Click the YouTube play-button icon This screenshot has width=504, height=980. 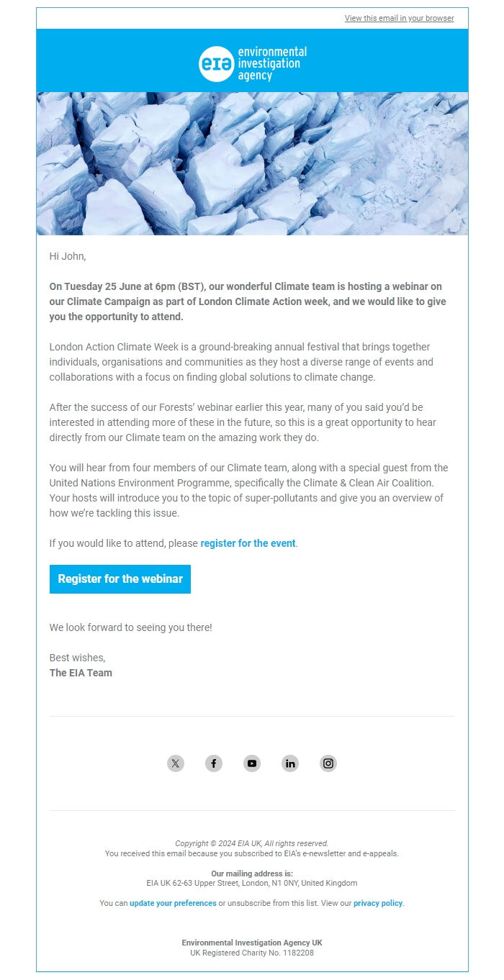(252, 763)
